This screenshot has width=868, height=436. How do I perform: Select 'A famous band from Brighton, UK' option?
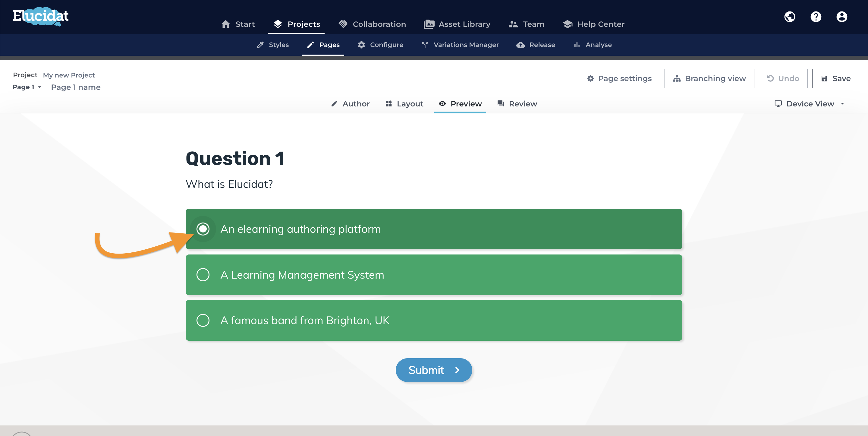click(x=434, y=320)
